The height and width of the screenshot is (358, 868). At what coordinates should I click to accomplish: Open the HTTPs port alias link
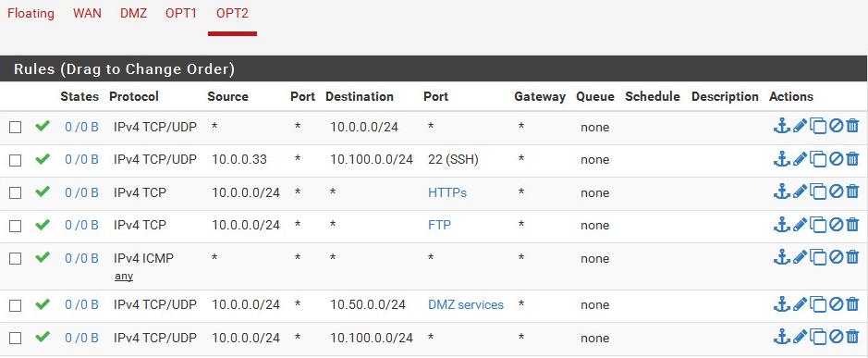coord(447,192)
